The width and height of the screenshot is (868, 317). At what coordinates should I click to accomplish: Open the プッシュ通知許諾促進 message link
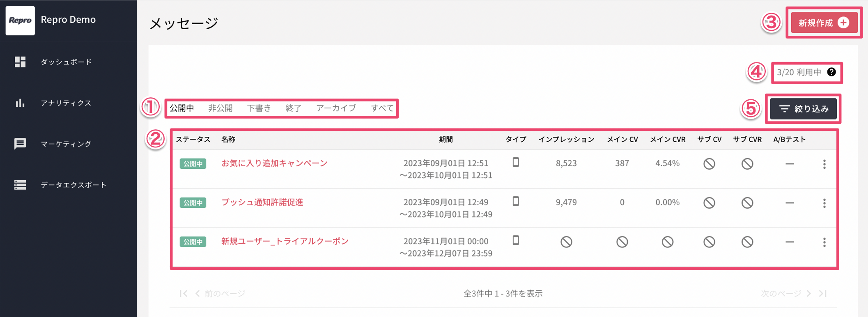point(262,202)
